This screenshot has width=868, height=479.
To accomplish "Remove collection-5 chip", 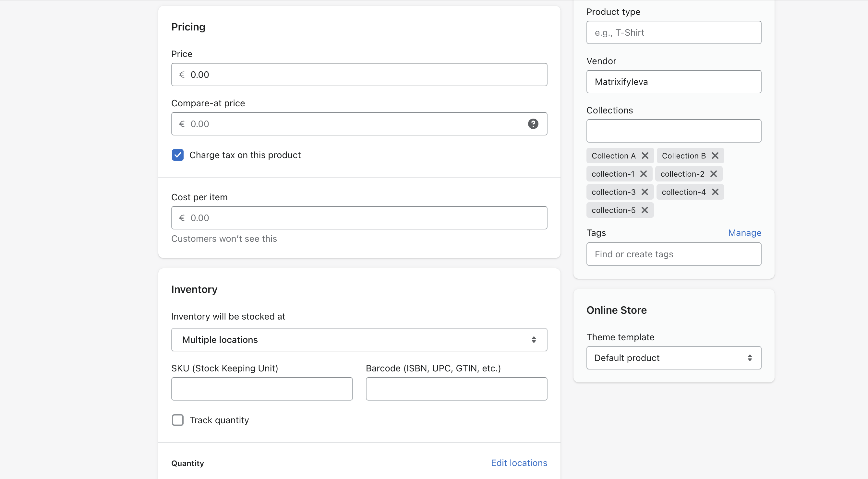I will click(x=645, y=210).
